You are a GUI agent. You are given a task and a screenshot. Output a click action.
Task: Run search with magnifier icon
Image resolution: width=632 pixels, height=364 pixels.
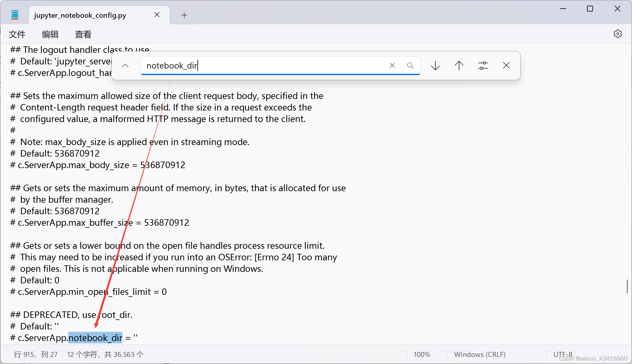pyautogui.click(x=410, y=66)
